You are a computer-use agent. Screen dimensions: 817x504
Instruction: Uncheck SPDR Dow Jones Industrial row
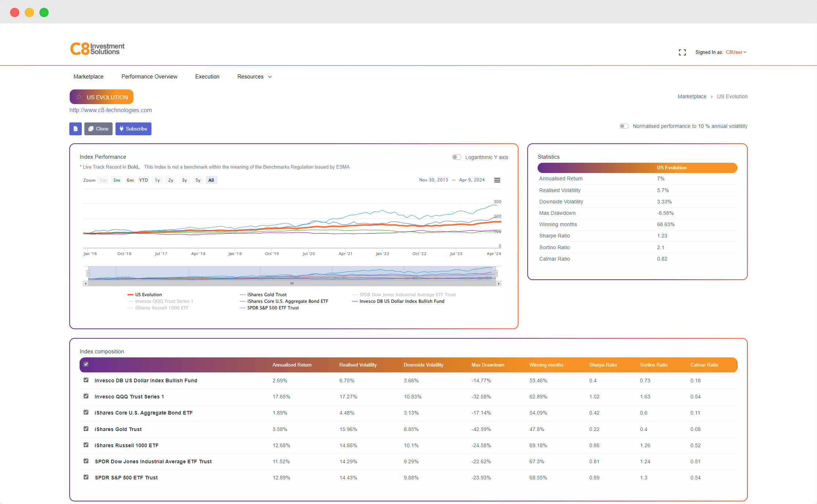tap(86, 461)
